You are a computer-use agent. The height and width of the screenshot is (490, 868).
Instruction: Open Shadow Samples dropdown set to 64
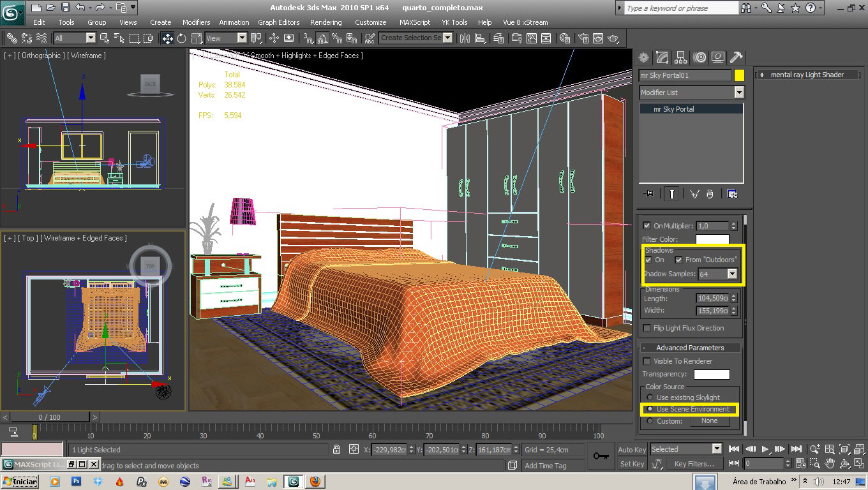tap(733, 274)
